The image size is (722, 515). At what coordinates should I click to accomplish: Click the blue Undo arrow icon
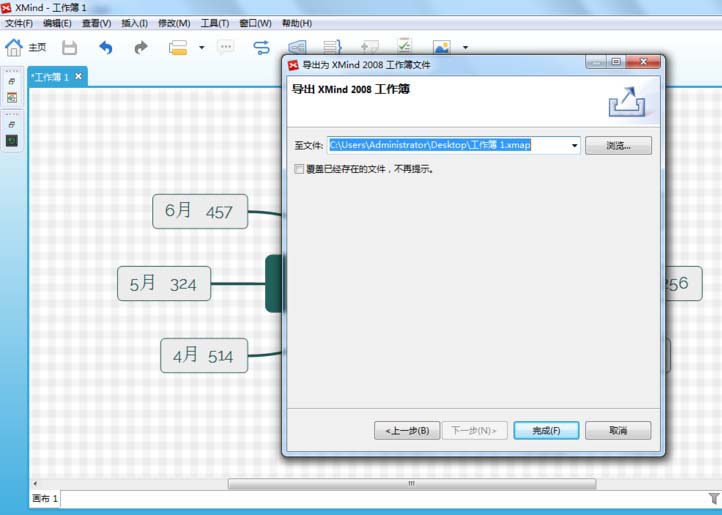[106, 47]
